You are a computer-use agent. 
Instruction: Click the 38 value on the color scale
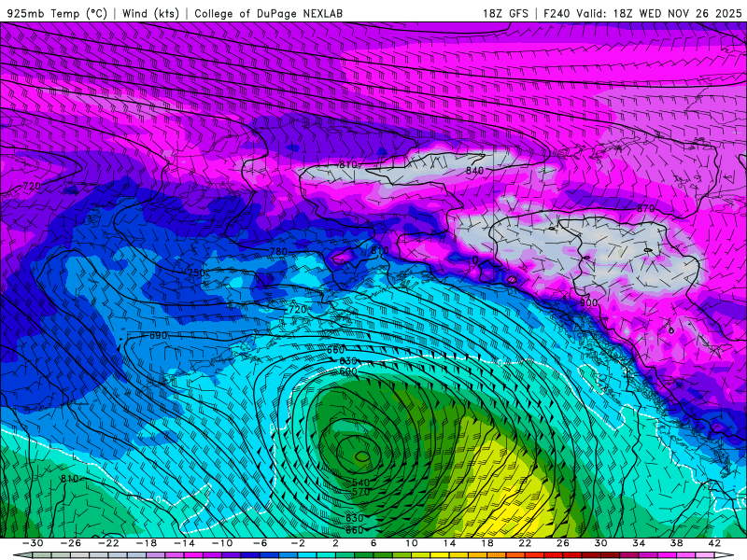(676, 543)
